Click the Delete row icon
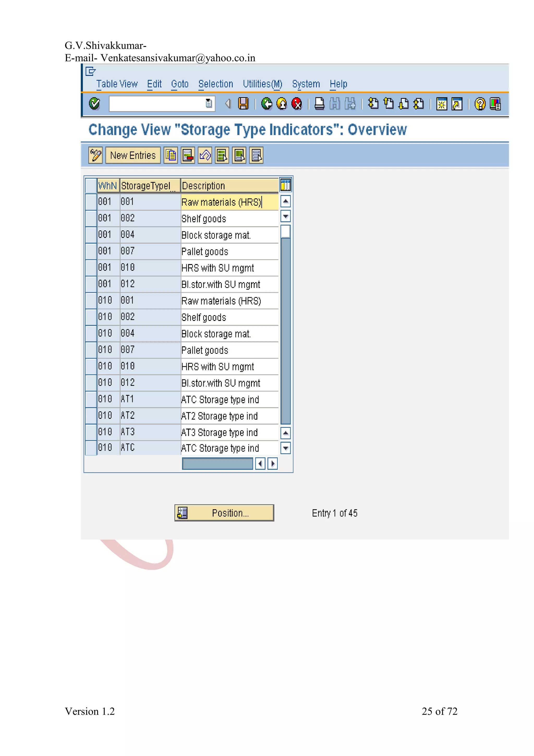This screenshot has height=756, width=534. (x=188, y=155)
